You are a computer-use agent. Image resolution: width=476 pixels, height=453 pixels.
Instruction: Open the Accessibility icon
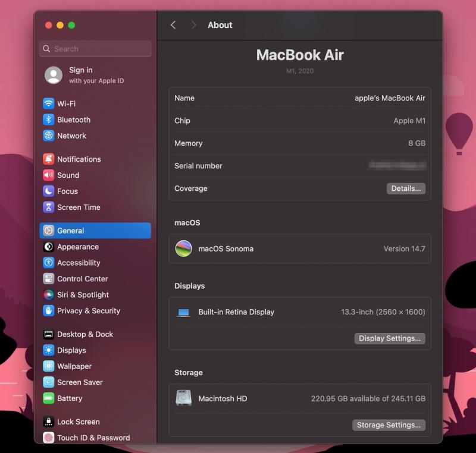click(x=48, y=263)
